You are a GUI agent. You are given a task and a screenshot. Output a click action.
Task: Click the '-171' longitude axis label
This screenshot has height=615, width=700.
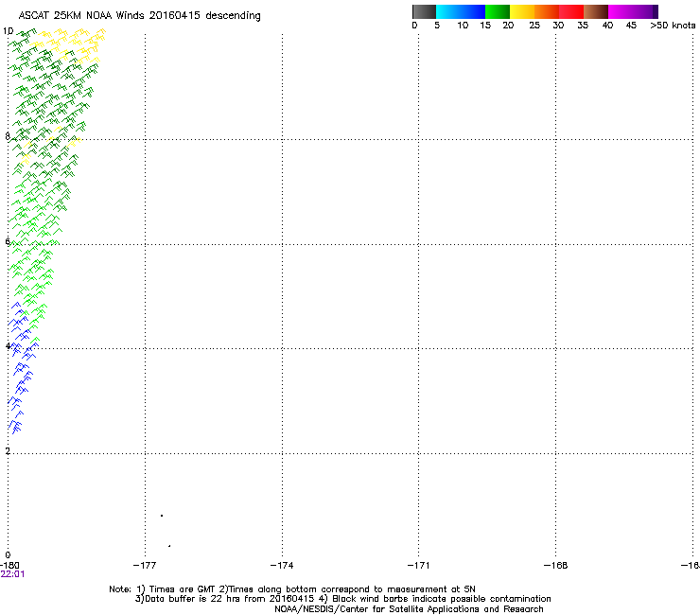point(418,566)
